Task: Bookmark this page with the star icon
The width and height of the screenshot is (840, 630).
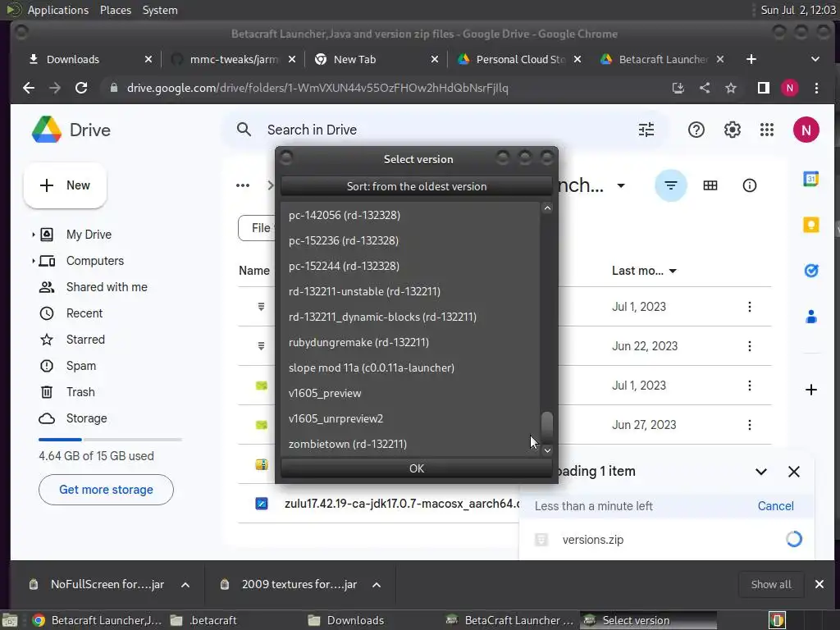Action: (x=731, y=88)
